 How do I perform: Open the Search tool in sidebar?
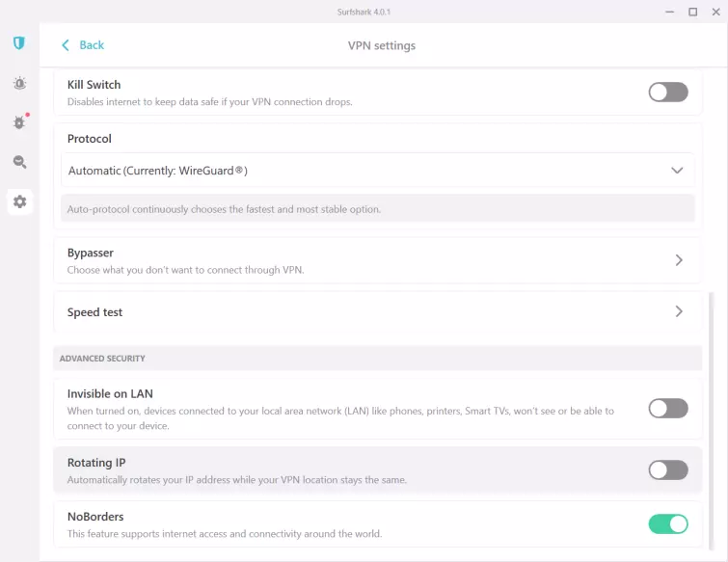click(x=19, y=162)
